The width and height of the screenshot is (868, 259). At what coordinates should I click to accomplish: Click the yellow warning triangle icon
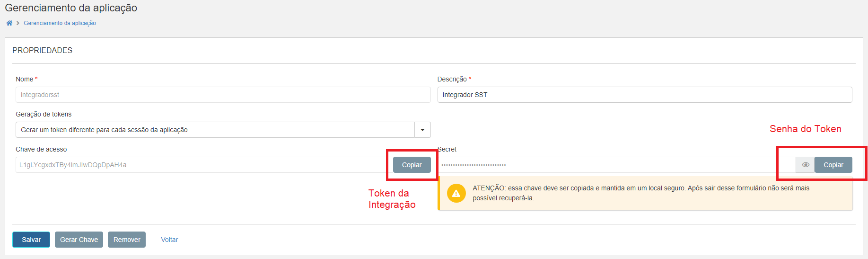[456, 193]
